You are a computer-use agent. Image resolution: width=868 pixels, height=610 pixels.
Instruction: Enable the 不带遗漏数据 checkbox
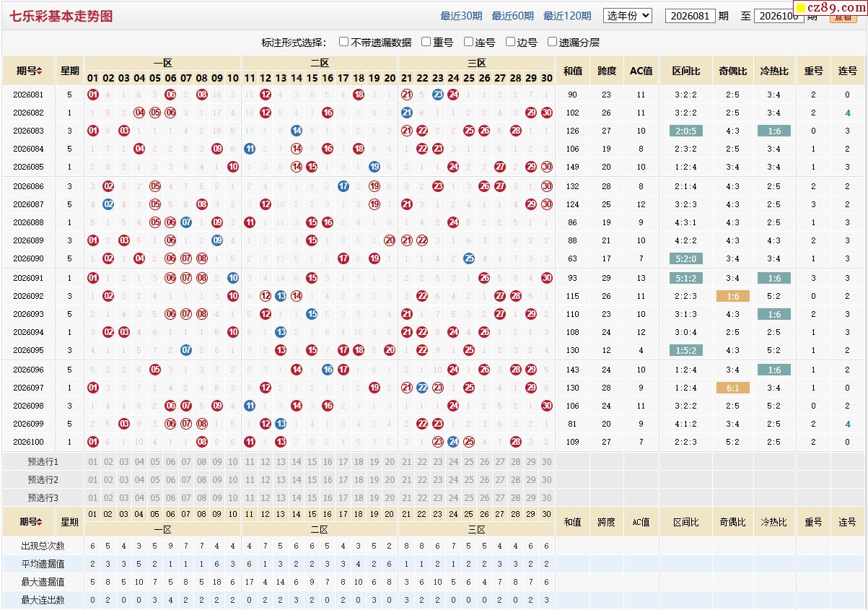[x=344, y=42]
